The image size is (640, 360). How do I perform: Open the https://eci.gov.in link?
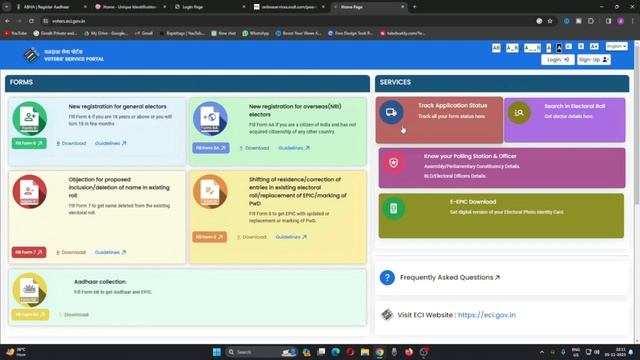point(487,315)
